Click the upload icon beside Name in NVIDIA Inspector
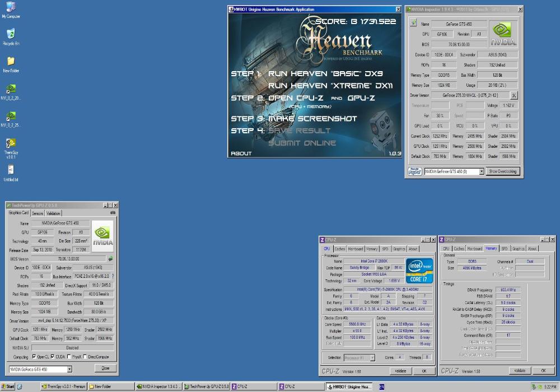Image resolution: width=560 pixels, height=392 pixels. point(413,23)
